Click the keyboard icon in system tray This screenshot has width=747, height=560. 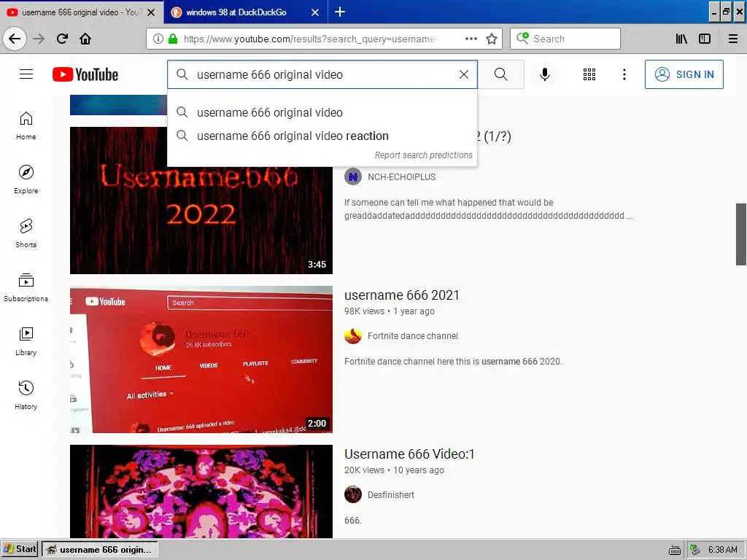coord(674,551)
